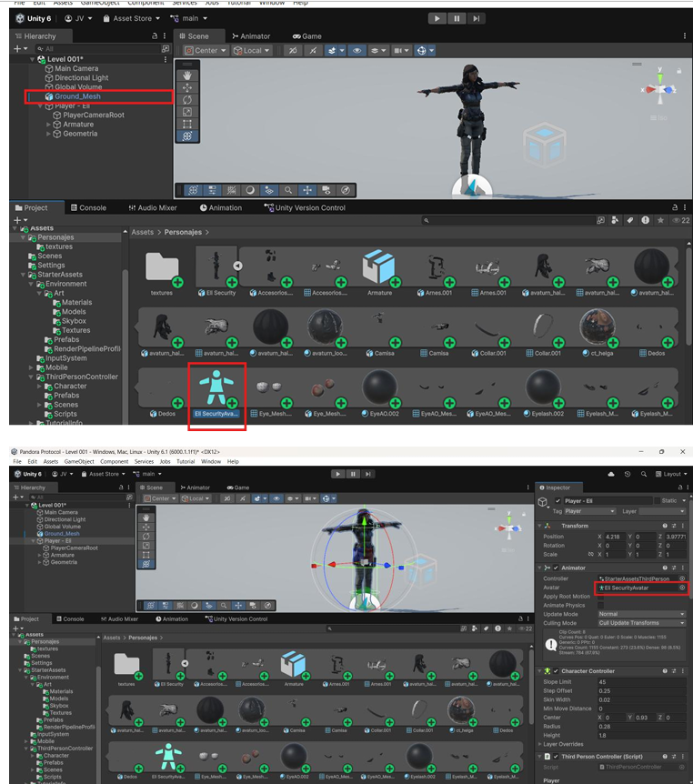Open the Layer dropdown in Inspector
Image resolution: width=693 pixels, height=784 pixels.
[662, 511]
